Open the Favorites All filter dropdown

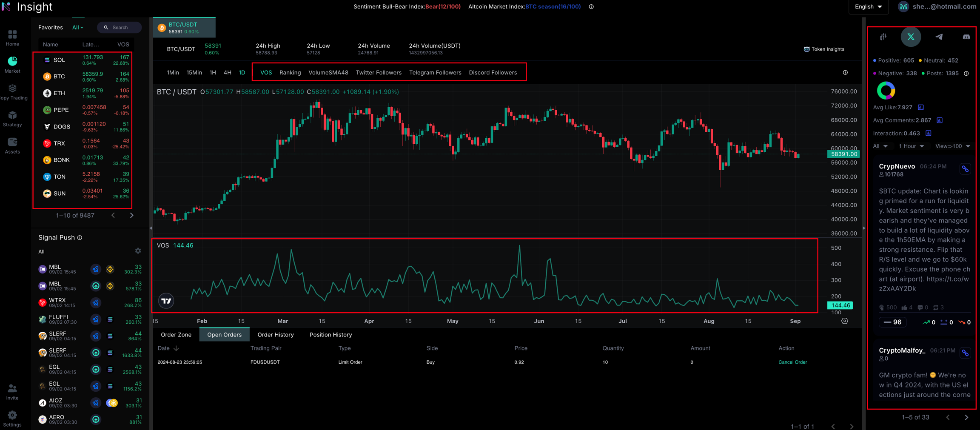[x=77, y=28]
